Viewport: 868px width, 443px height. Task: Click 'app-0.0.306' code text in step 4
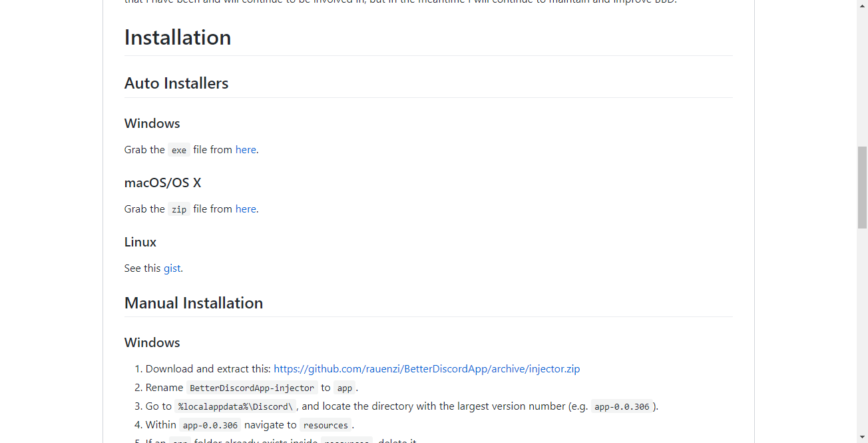(x=210, y=425)
